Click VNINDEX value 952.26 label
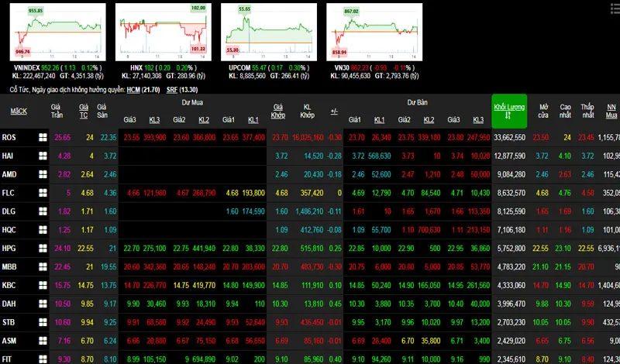The image size is (620, 364). [51, 67]
